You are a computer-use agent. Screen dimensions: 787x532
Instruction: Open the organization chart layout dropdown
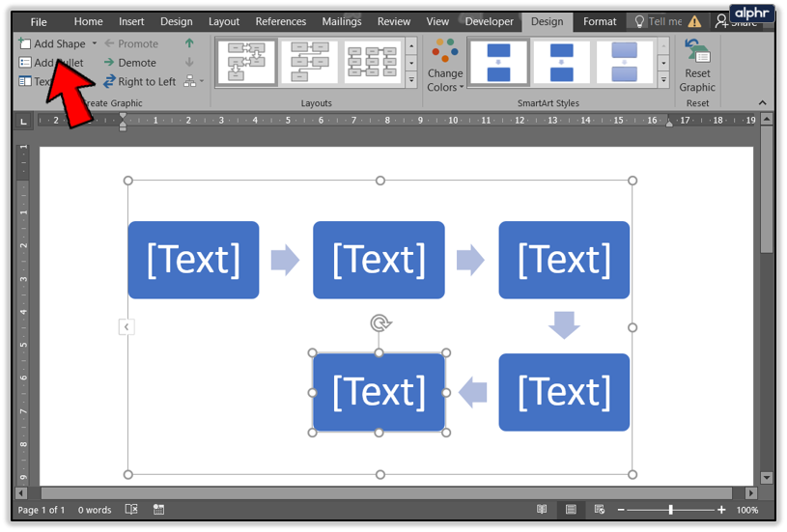[x=194, y=81]
